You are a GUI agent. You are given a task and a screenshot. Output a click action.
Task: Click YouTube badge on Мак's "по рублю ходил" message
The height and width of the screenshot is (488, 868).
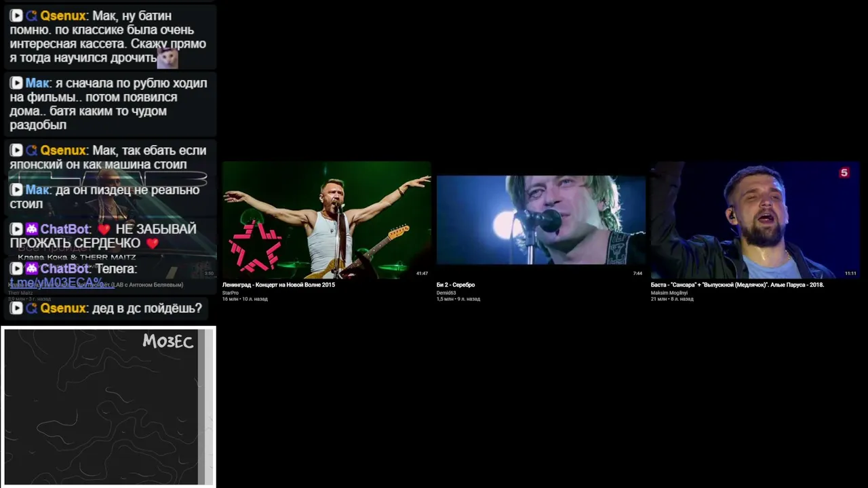16,83
